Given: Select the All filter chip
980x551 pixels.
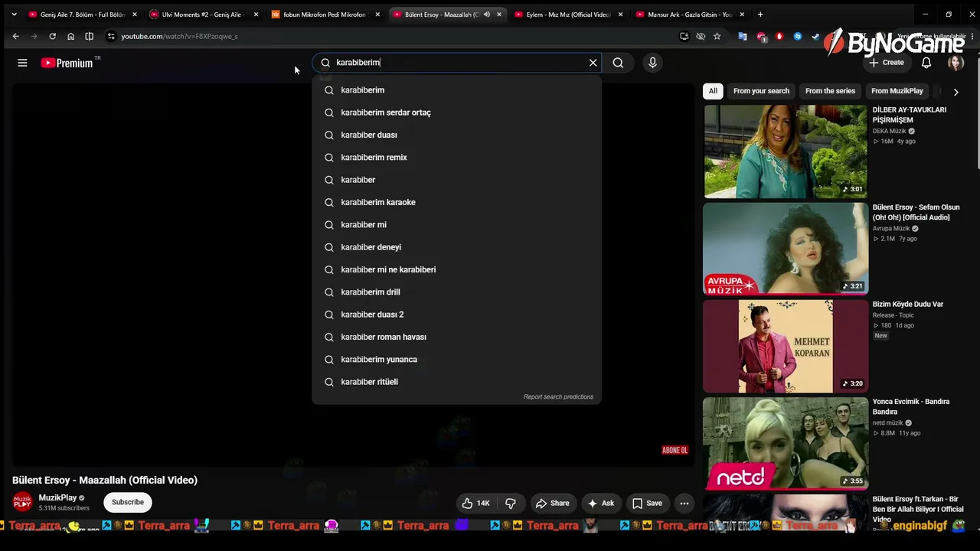Looking at the screenshot, I should point(713,91).
